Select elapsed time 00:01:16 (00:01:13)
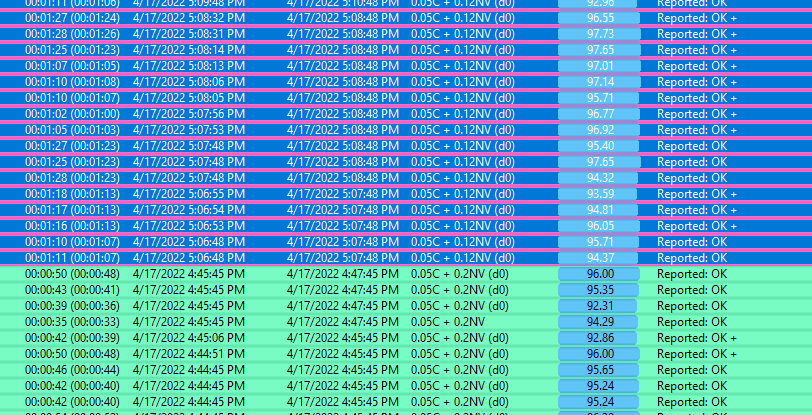The image size is (812, 415). click(x=72, y=226)
